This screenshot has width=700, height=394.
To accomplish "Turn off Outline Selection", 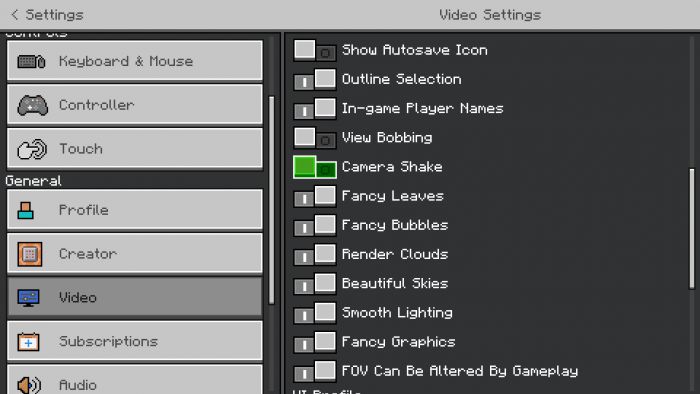I will click(x=315, y=79).
